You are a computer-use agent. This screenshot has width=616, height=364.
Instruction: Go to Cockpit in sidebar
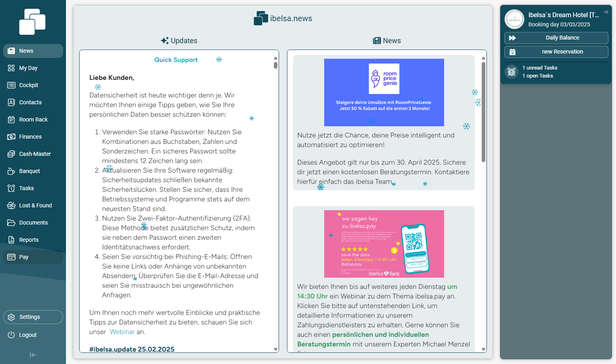(33, 85)
